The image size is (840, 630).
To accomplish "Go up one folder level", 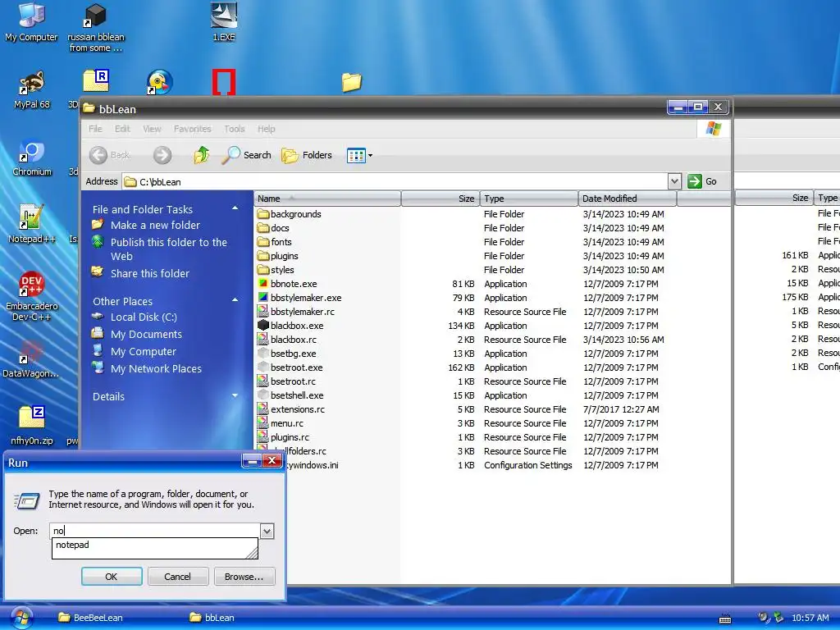I will coord(202,155).
